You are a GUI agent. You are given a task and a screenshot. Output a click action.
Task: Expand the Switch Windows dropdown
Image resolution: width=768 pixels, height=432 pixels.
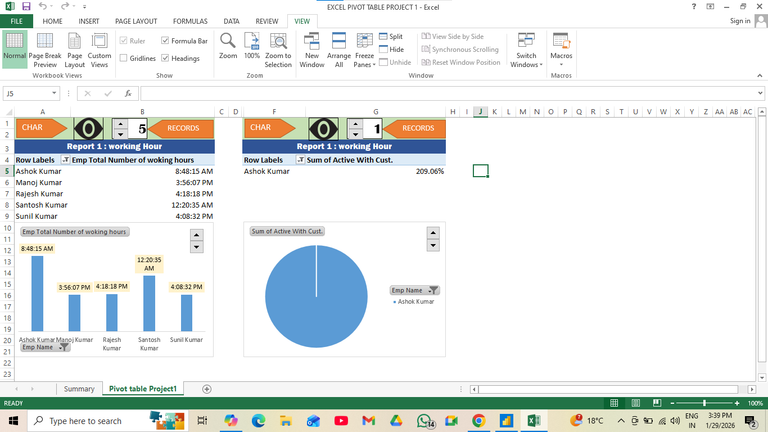point(526,60)
